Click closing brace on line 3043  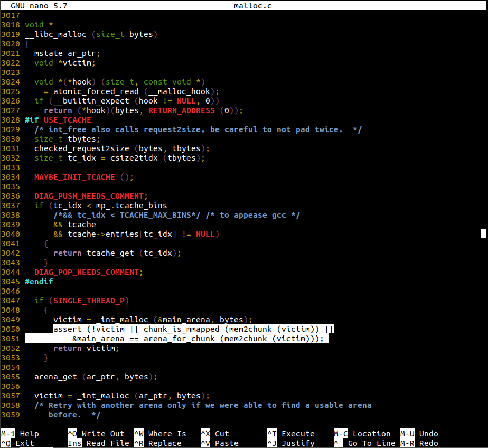46,263
